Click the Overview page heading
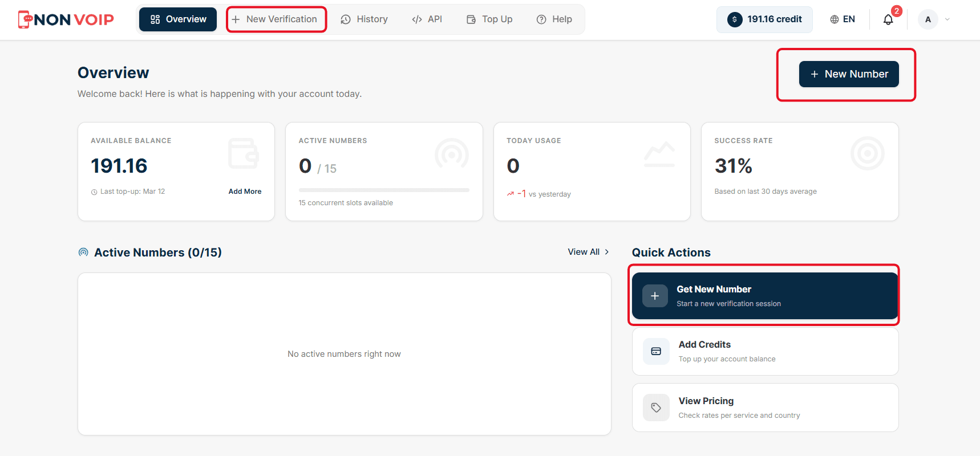Screen dimensions: 980x456 coord(113,73)
